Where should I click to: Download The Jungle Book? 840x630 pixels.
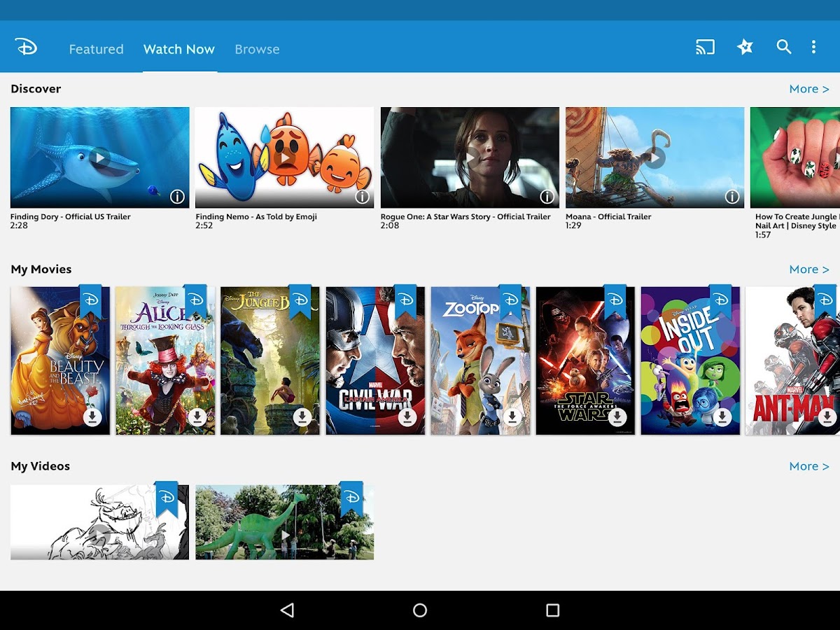click(x=302, y=417)
